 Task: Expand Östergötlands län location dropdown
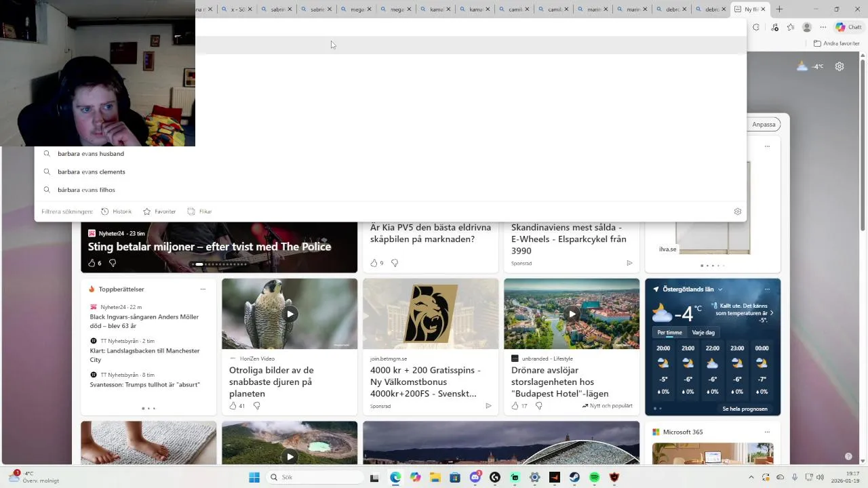pos(720,289)
